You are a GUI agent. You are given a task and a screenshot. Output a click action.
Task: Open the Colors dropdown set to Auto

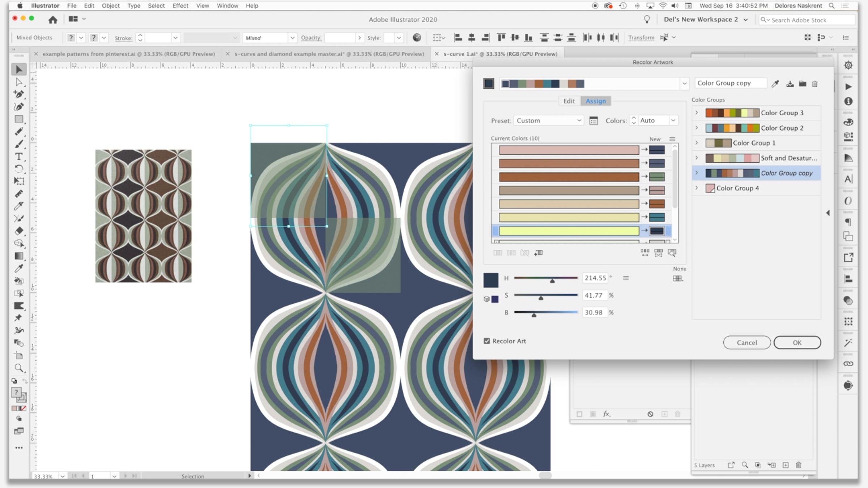click(x=673, y=120)
